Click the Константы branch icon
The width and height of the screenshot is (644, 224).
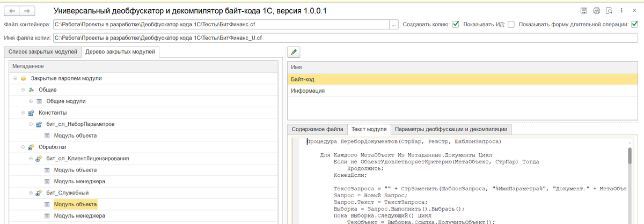pos(31,113)
